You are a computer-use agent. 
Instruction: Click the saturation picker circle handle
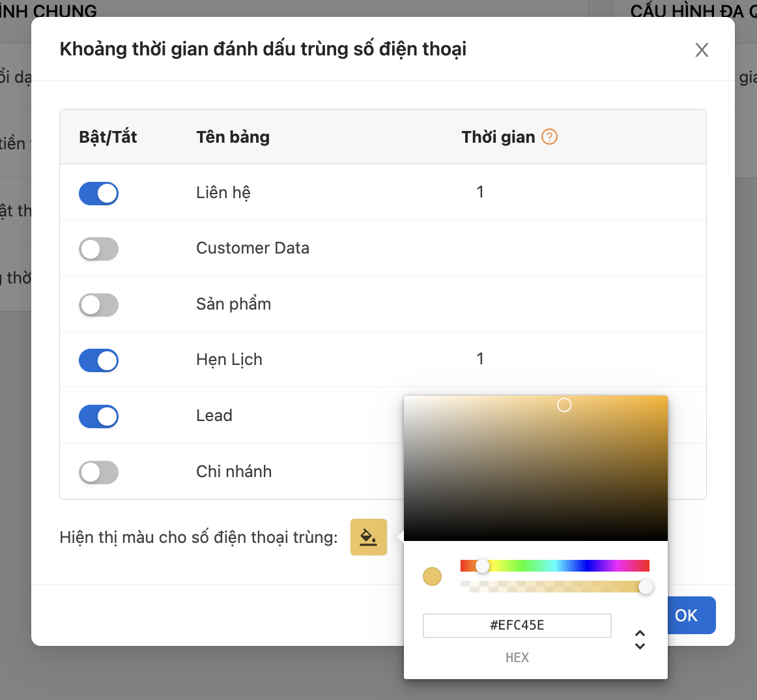[x=564, y=405]
